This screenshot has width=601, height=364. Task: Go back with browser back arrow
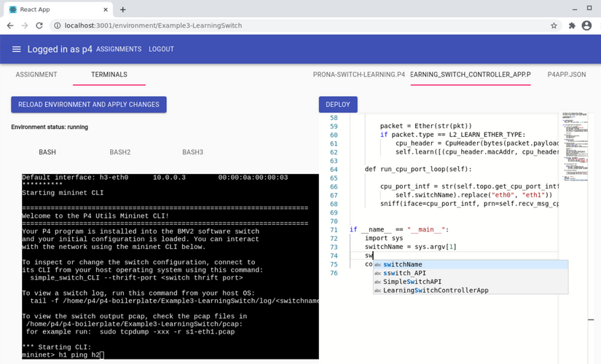tap(10, 25)
